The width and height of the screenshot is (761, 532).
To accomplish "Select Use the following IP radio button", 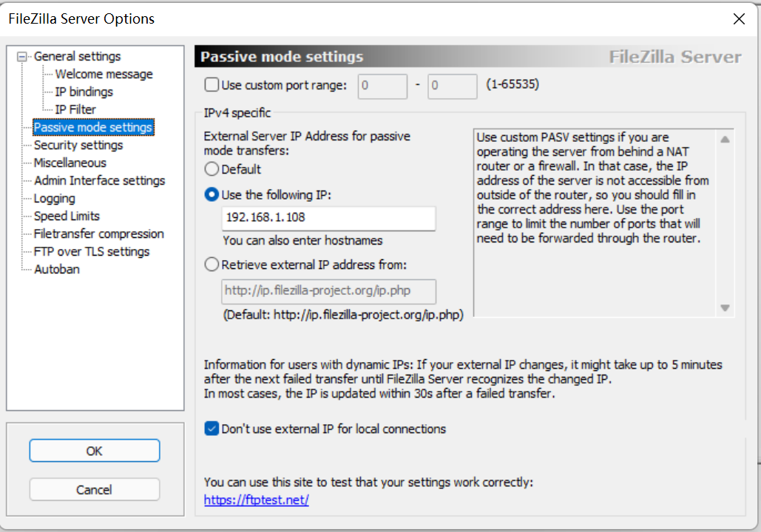I will pos(212,194).
